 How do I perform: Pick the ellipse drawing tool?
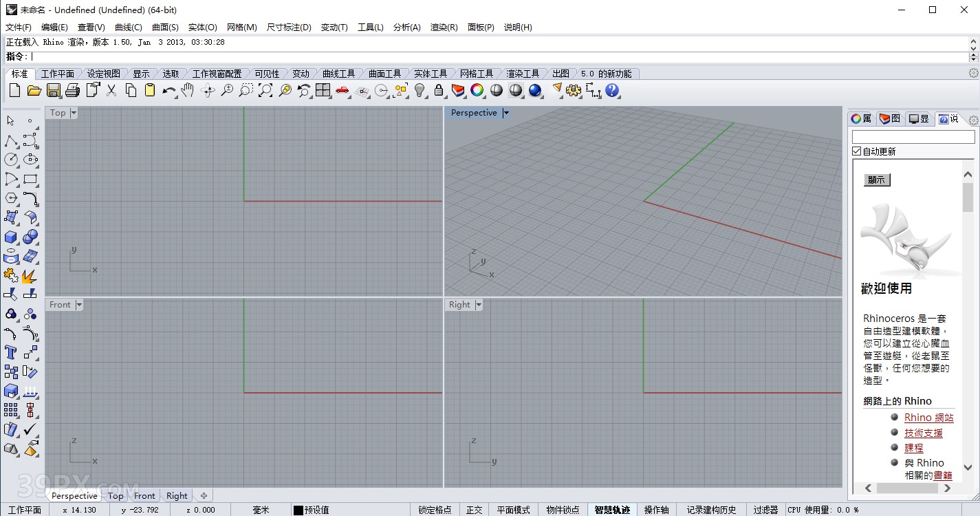(x=30, y=160)
